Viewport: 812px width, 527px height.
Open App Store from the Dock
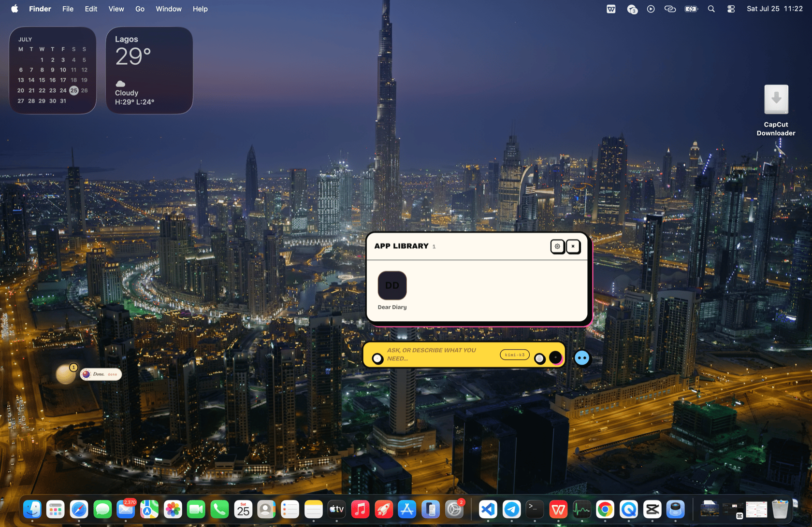[407, 509]
